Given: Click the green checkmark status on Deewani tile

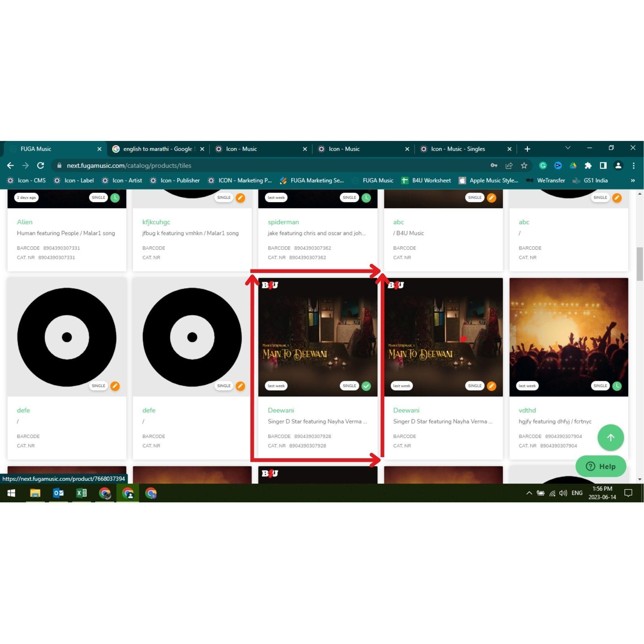Looking at the screenshot, I should point(366,386).
